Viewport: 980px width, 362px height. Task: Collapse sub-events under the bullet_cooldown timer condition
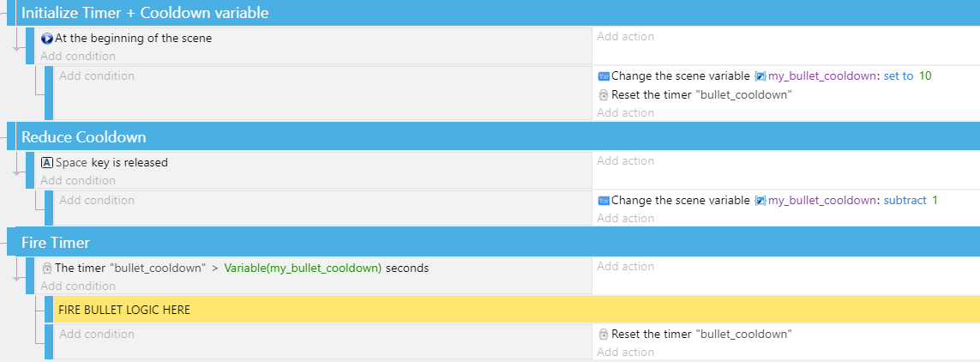18,271
